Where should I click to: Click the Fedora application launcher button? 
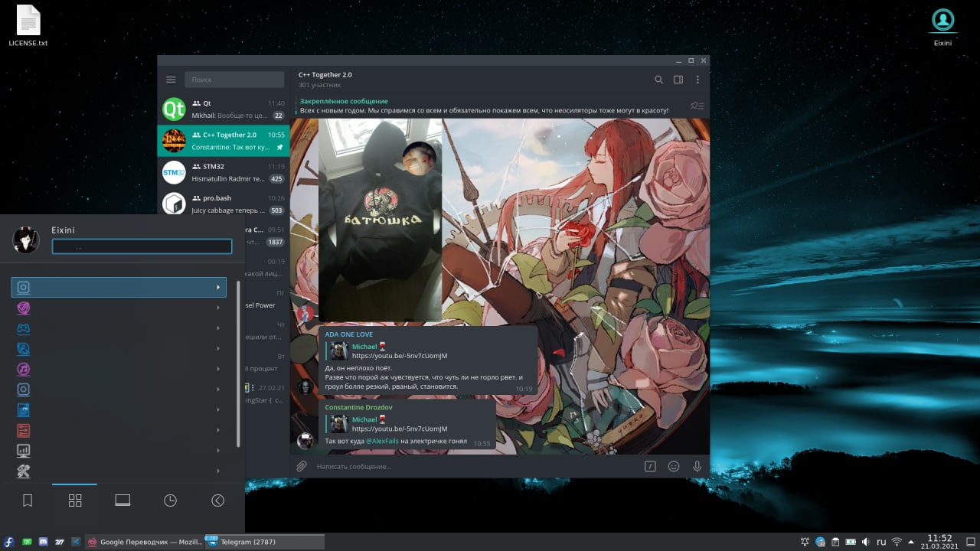tap(8, 542)
